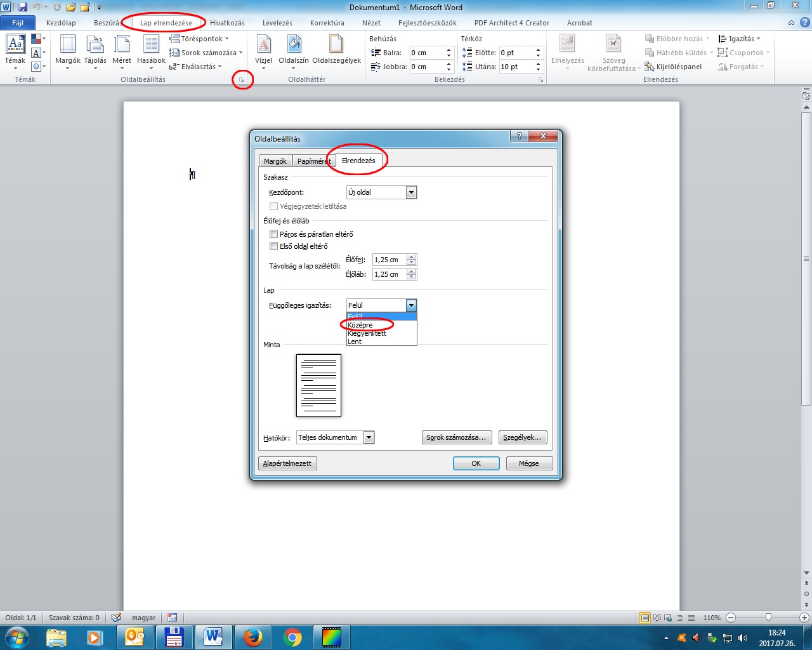
Task: Switch to the Papírméret dialog tab
Action: click(x=314, y=161)
